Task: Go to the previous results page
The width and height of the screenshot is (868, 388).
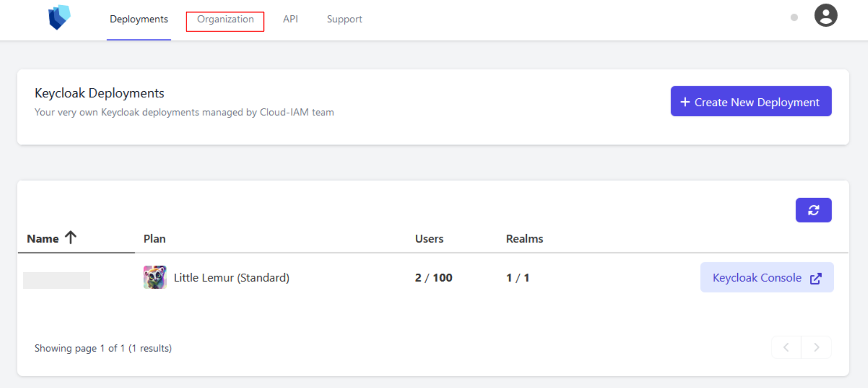Action: pos(786,348)
